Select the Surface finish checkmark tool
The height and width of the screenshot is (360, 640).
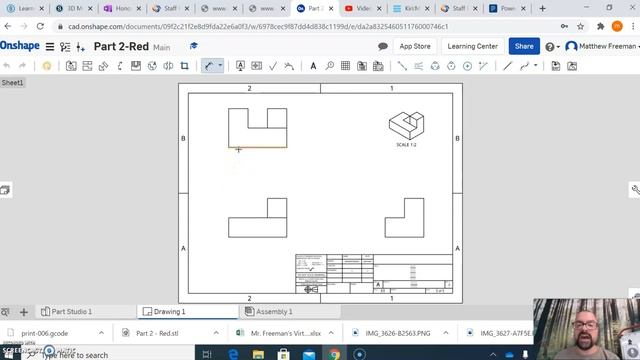(273, 66)
